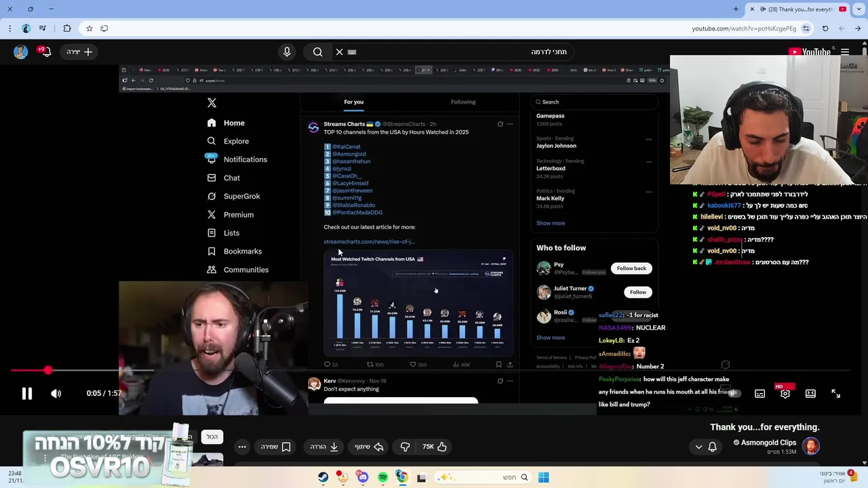The image size is (868, 488).
Task: Click the X search field in the video
Action: [x=593, y=102]
